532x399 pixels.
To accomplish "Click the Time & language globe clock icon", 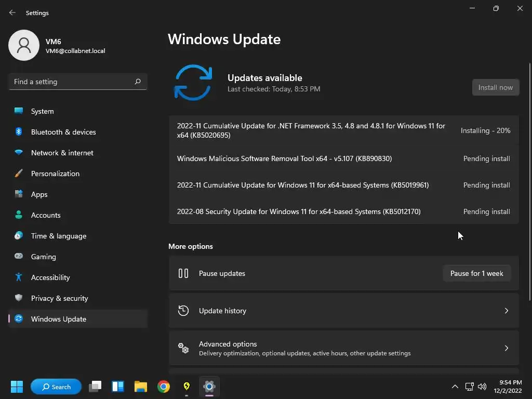I will coord(19,235).
